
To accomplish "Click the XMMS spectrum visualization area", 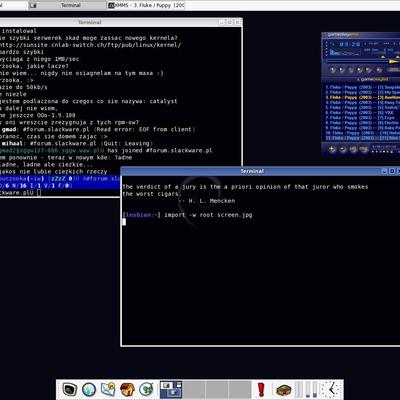I will pyautogui.click(x=345, y=52).
